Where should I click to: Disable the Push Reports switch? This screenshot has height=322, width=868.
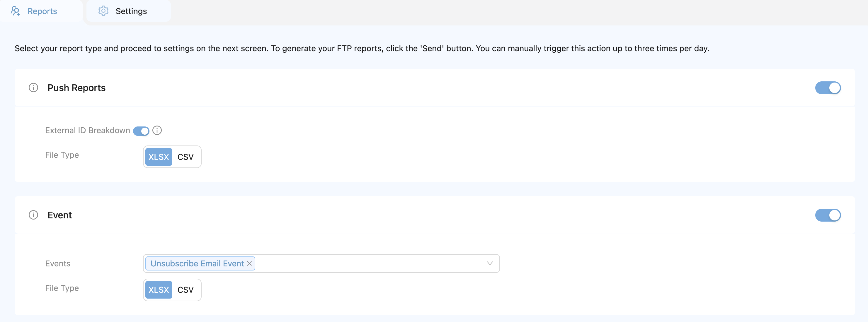828,88
